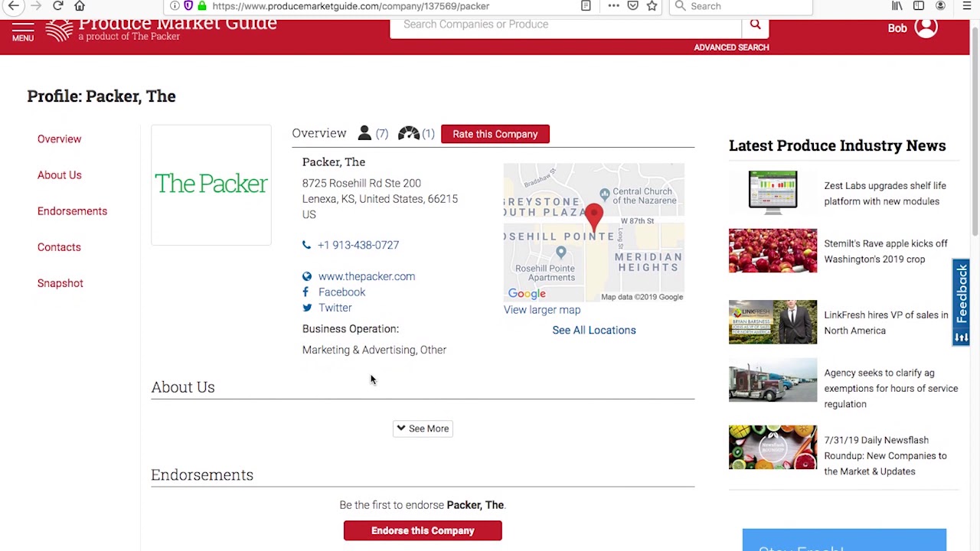Open the Feedback side tab
The width and height of the screenshot is (980, 551).
[x=962, y=303]
